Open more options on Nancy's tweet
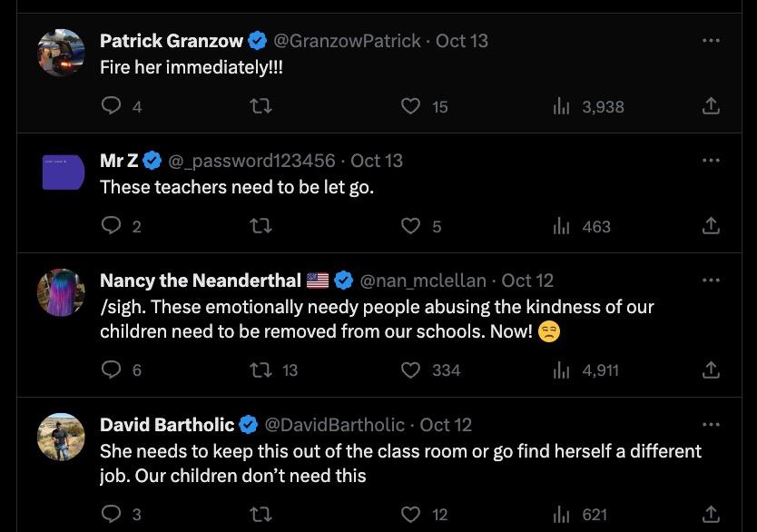Image resolution: width=757 pixels, height=532 pixels. [712, 281]
